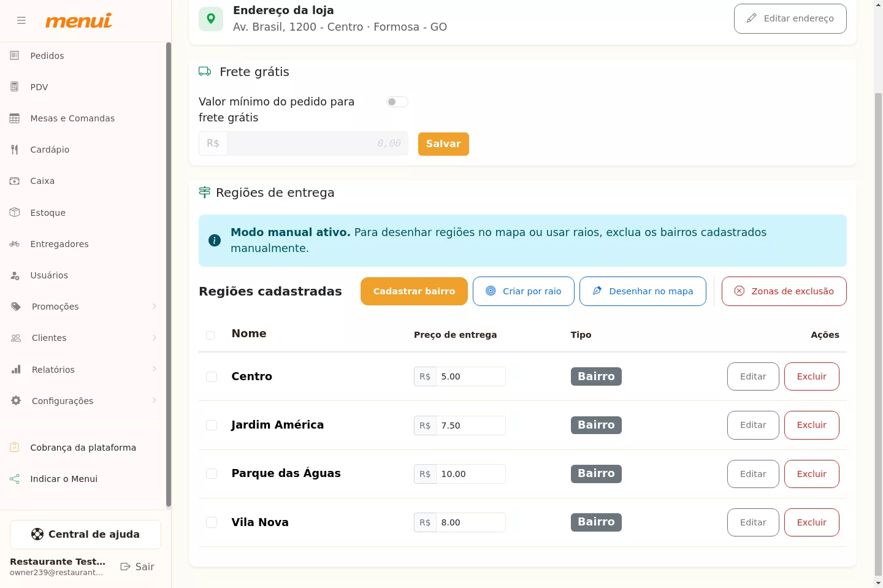Screen dimensions: 883x588
Task: Click the Regiões de entrega signpost icon
Action: pyautogui.click(x=205, y=193)
